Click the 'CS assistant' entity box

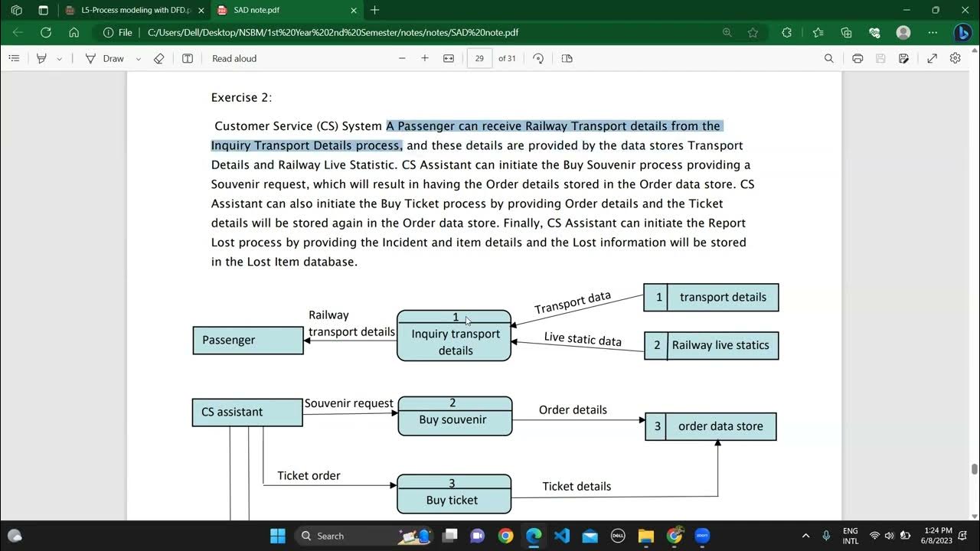pyautogui.click(x=247, y=412)
